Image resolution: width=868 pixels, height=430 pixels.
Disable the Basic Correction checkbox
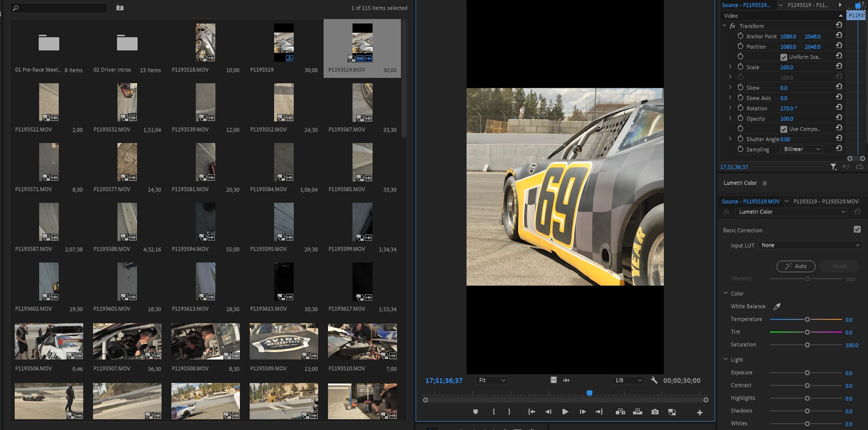click(857, 229)
